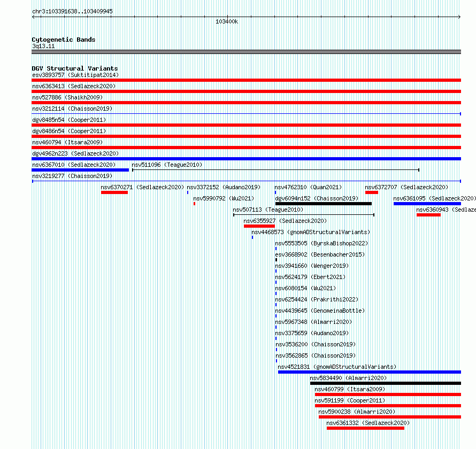This screenshot has height=449, width=476.
Task: Click the blue bar under dgv4962n223
Action: (x=246, y=159)
